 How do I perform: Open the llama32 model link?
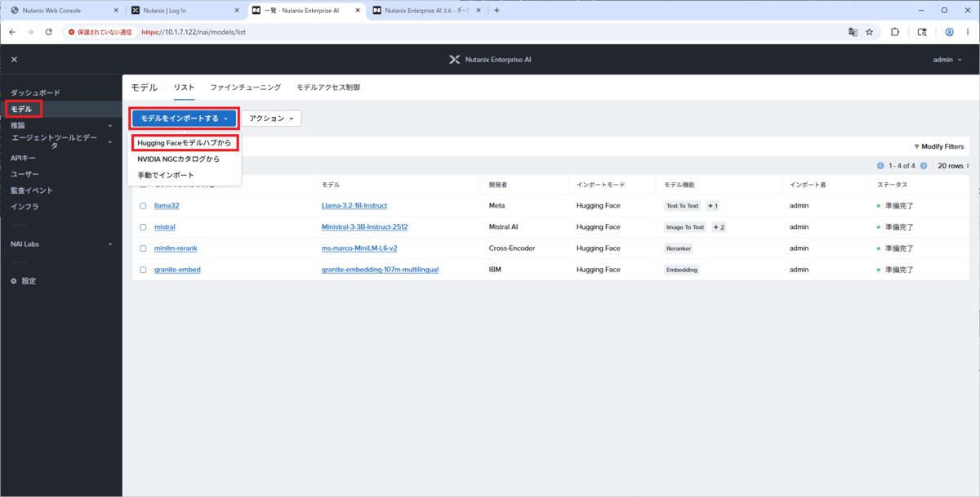click(x=167, y=206)
